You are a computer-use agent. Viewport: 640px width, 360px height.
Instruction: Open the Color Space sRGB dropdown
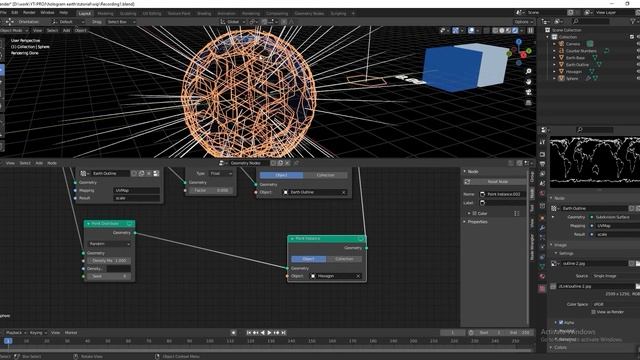(x=615, y=304)
